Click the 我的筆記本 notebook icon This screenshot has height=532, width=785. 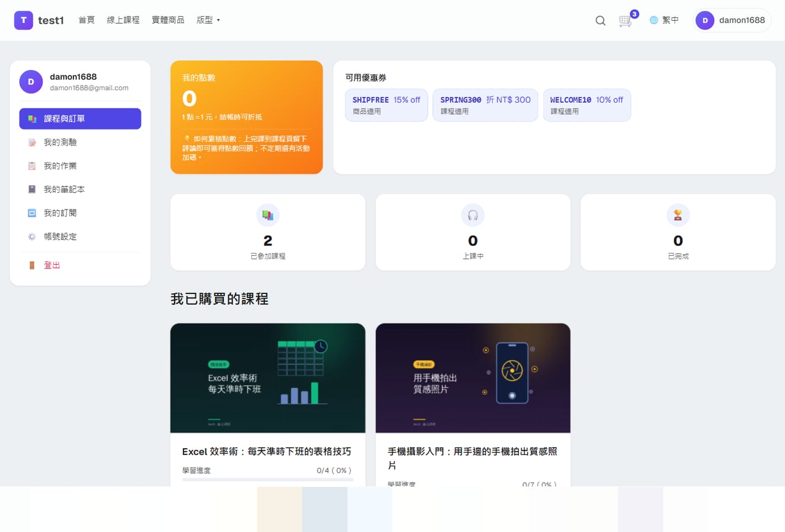point(32,189)
